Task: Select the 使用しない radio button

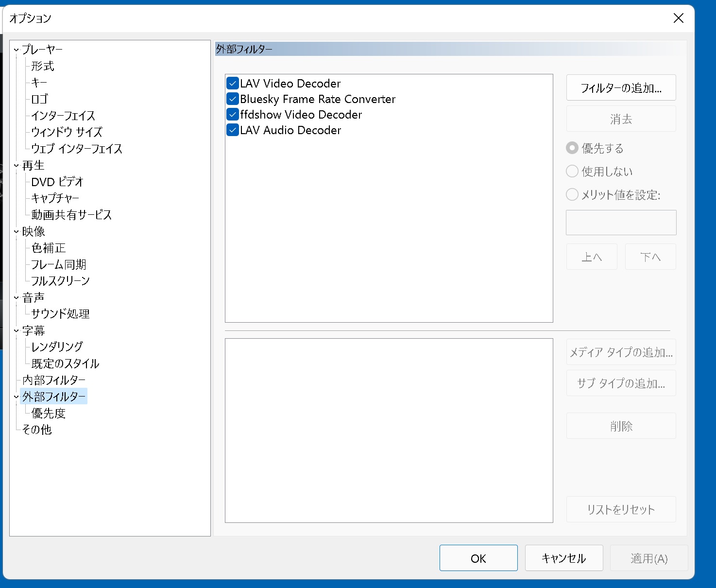Action: 572,171
